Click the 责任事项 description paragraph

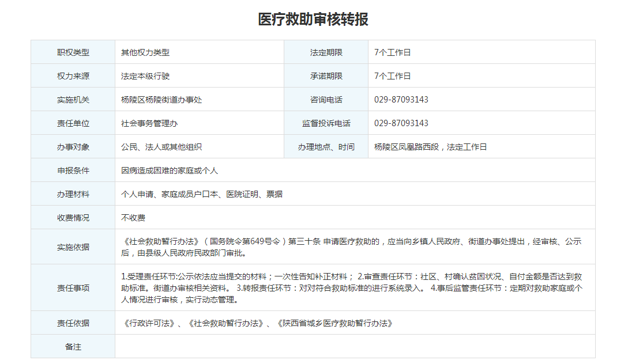tap(352, 288)
